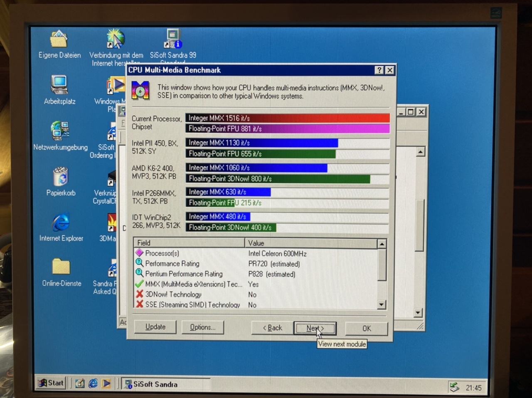Click the multi-media CD icon in dialog header
The image size is (532, 398).
(140, 90)
